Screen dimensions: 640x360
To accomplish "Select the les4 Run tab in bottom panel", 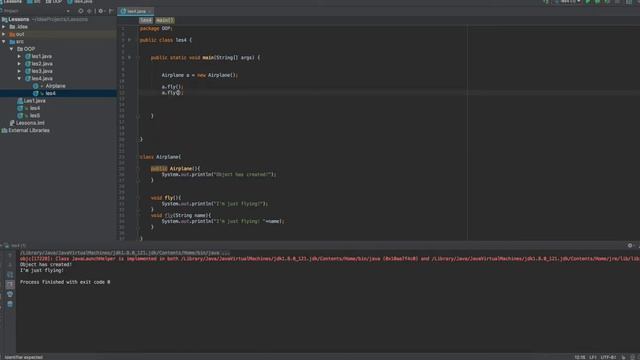I will coord(16,246).
